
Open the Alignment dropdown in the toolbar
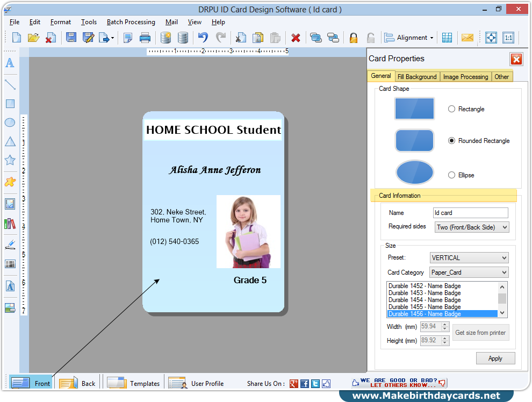[409, 38]
